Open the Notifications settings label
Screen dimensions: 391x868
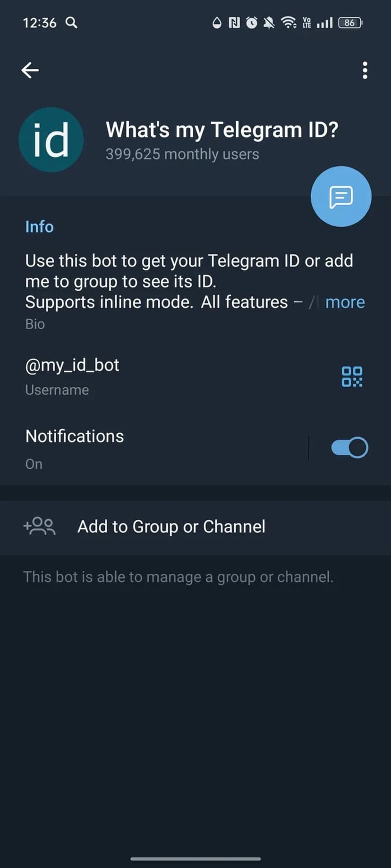[x=75, y=437]
